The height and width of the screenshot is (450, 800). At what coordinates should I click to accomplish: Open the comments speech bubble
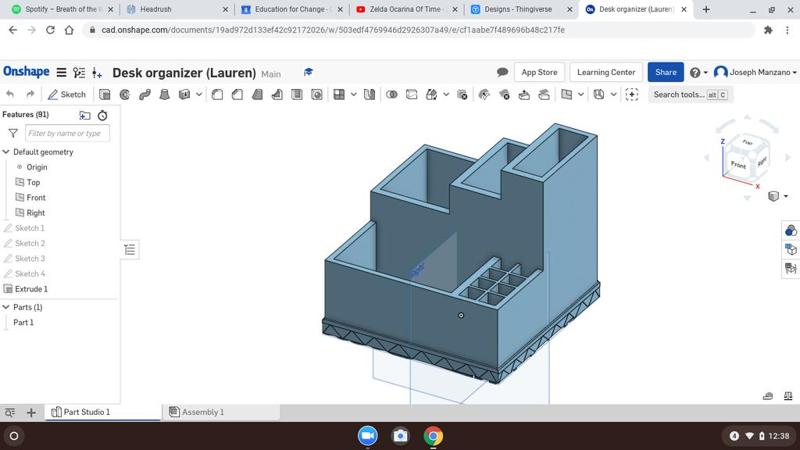pos(502,72)
